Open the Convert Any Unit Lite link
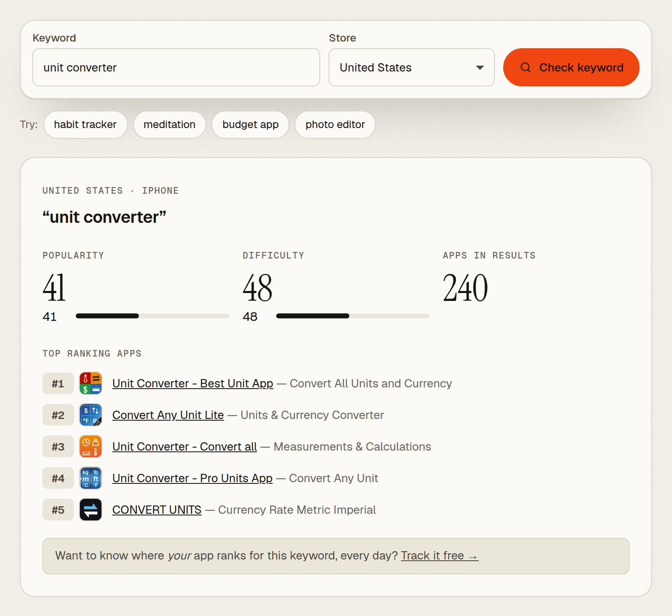This screenshot has height=616, width=672. tap(168, 415)
